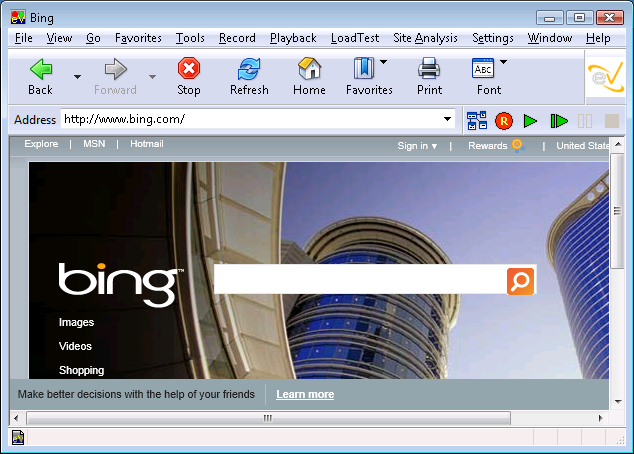
Task: Click the pause playback button
Action: pyautogui.click(x=585, y=121)
